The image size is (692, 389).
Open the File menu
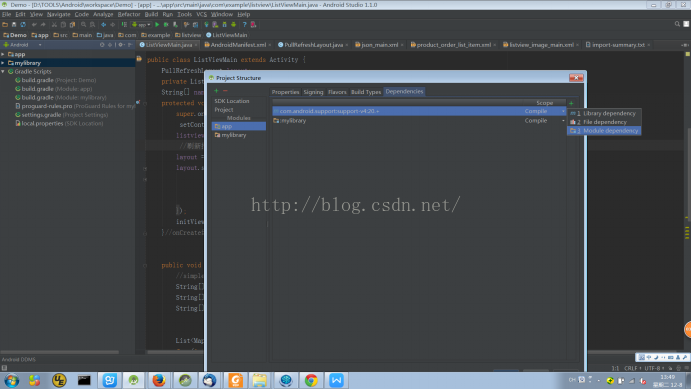point(6,14)
